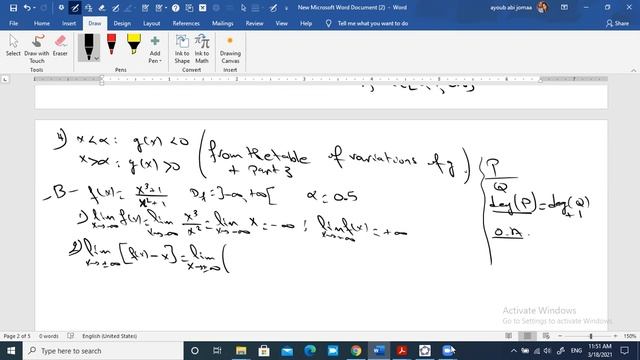Click the highlighted pen icon in Quick Access Toolbar
Viewport: 640px width, 360px height.
[75, 8]
